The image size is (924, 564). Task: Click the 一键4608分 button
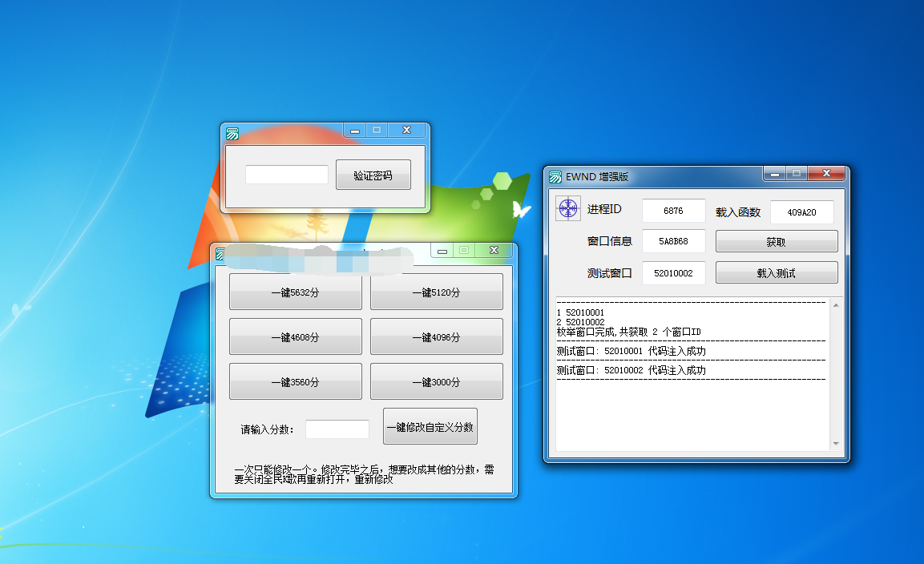295,336
